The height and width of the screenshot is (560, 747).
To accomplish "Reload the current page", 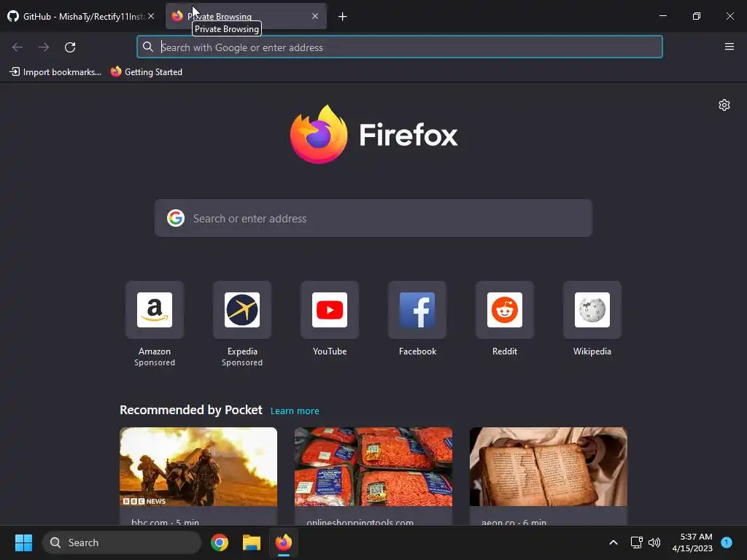I will [70, 47].
